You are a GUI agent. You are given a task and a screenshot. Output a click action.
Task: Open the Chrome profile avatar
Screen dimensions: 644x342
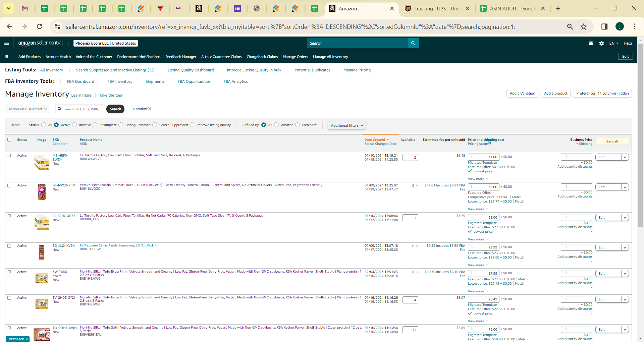pyautogui.click(x=620, y=26)
